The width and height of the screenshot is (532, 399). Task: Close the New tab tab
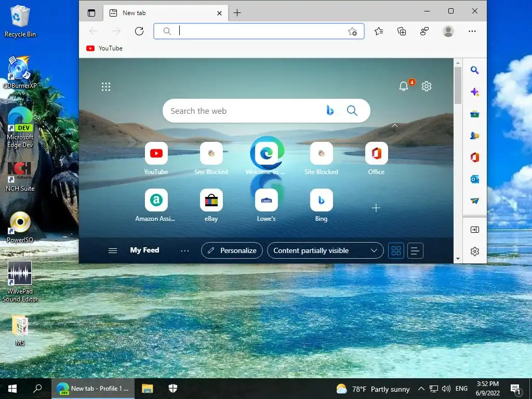coord(220,13)
